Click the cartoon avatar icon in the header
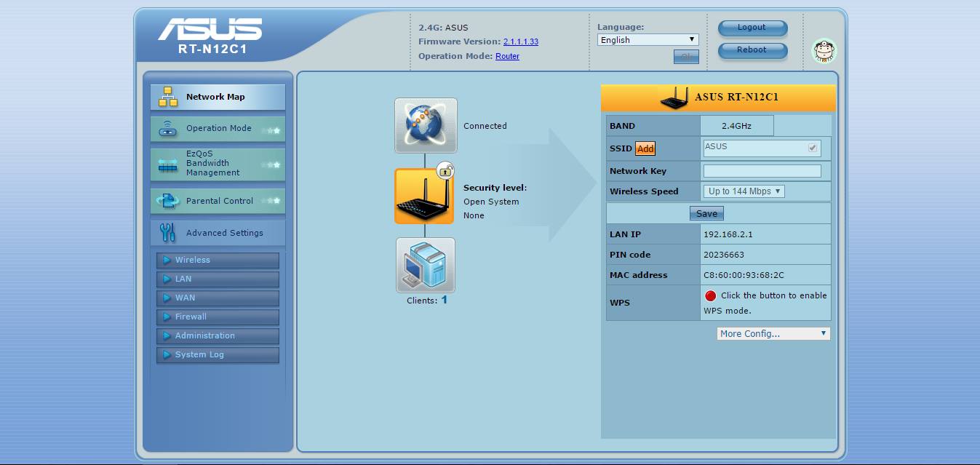The width and height of the screenshot is (980, 465). pos(824,51)
